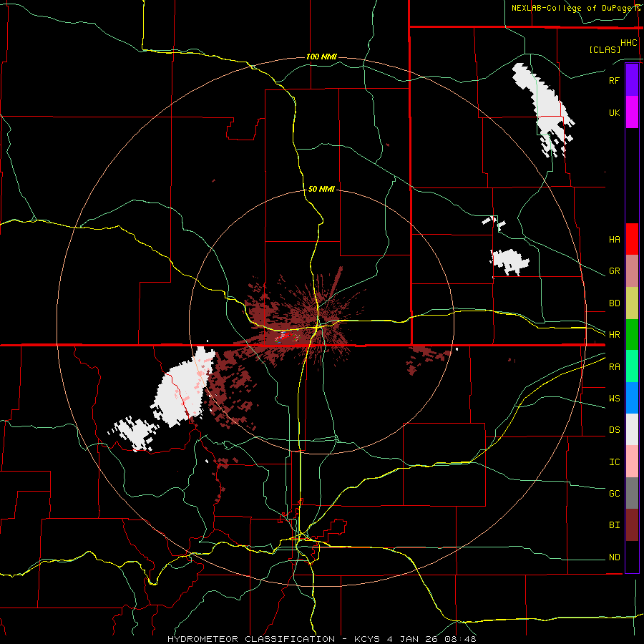Click the [CLAS] label
Image resolution: width=644 pixels, height=644 pixels.
pyautogui.click(x=605, y=49)
